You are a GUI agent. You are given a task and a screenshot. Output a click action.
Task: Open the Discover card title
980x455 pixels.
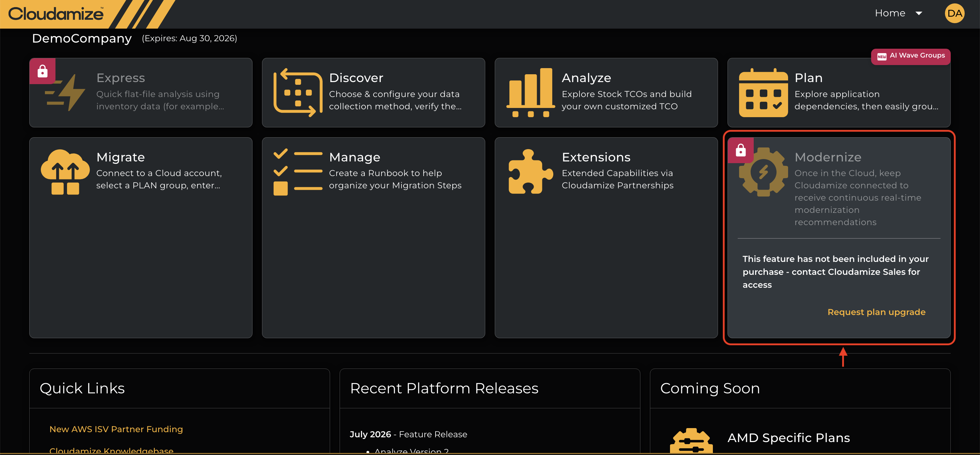pyautogui.click(x=356, y=78)
